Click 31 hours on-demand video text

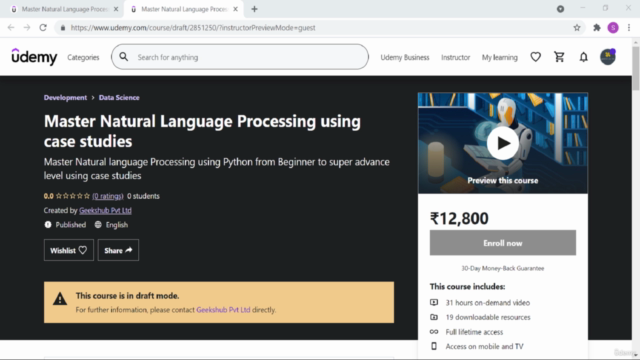point(488,303)
